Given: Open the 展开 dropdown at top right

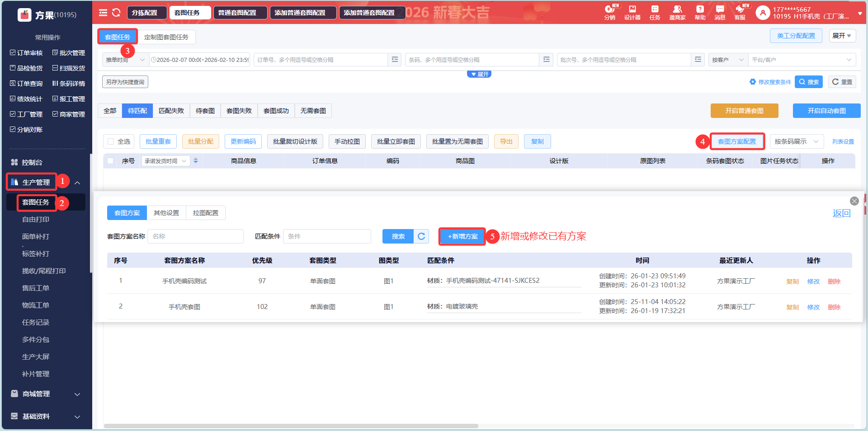Looking at the screenshot, I should coord(842,36).
